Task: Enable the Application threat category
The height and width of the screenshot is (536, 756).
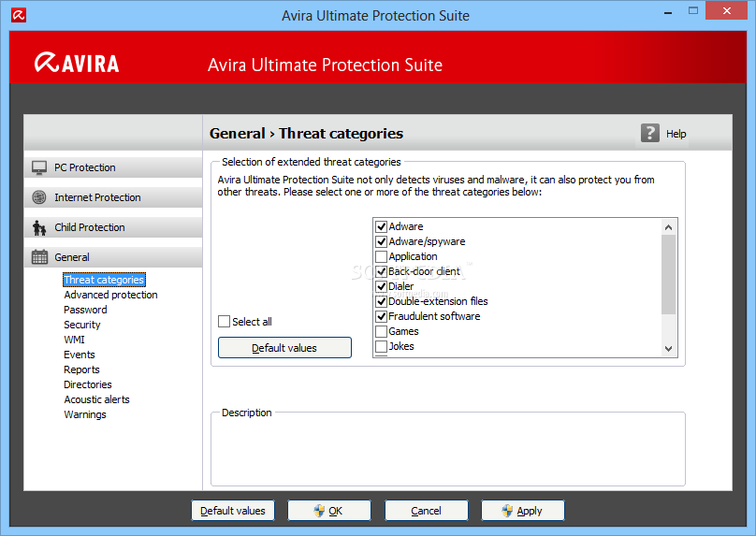Action: [382, 256]
